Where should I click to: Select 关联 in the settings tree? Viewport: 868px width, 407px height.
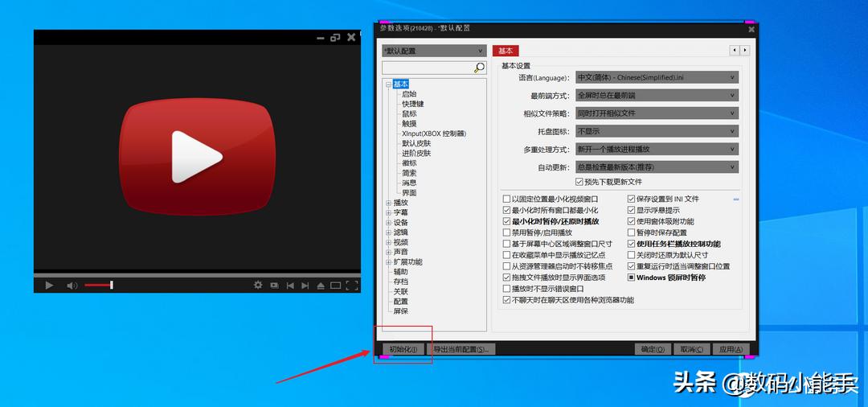401,292
